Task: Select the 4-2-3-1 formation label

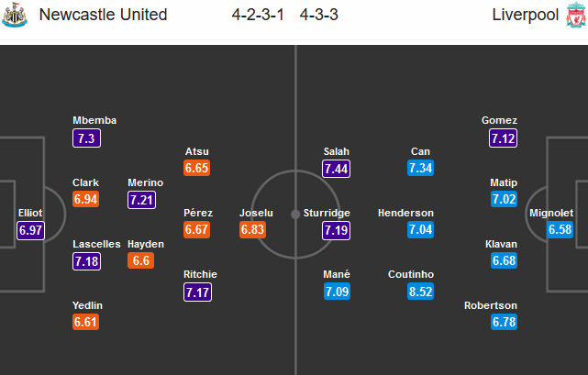Action: tap(258, 15)
